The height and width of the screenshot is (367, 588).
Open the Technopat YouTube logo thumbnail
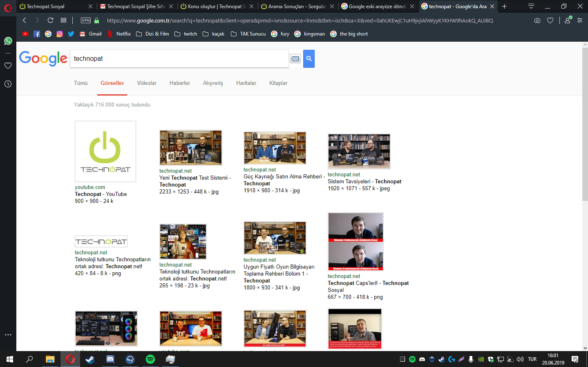(x=105, y=151)
